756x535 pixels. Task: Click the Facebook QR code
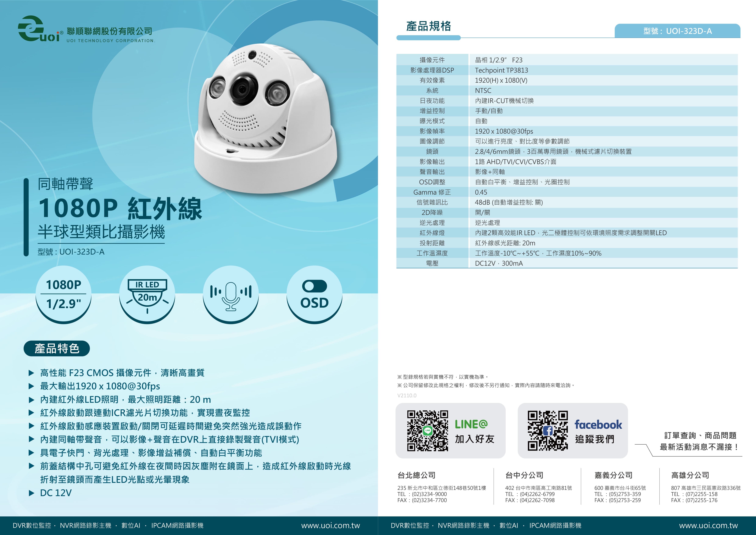(548, 431)
